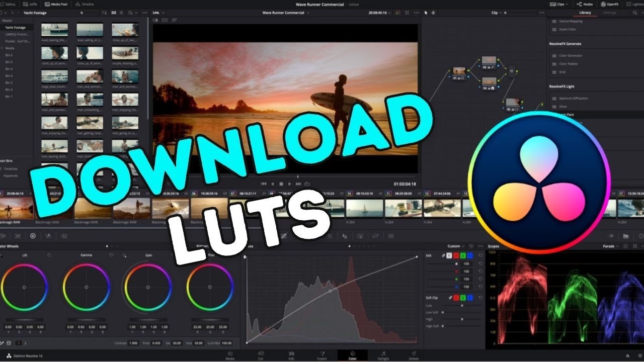Switch to the Settings tab
This screenshot has height=362, width=644.
tap(609, 13)
